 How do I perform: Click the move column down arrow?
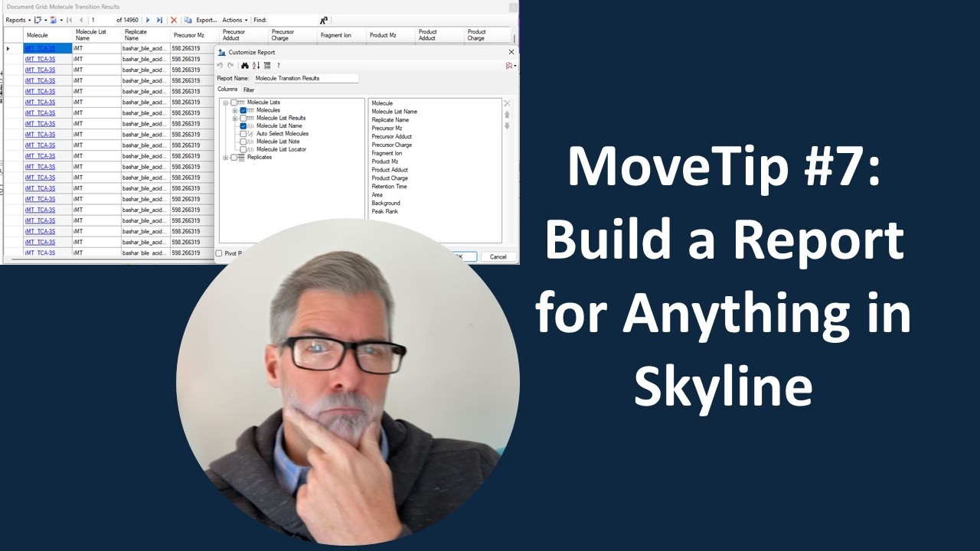pos(507,126)
